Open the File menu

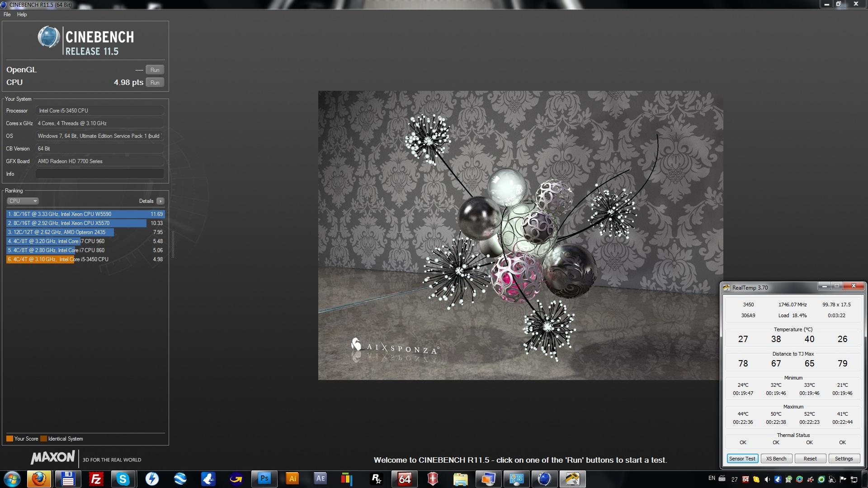coord(7,14)
